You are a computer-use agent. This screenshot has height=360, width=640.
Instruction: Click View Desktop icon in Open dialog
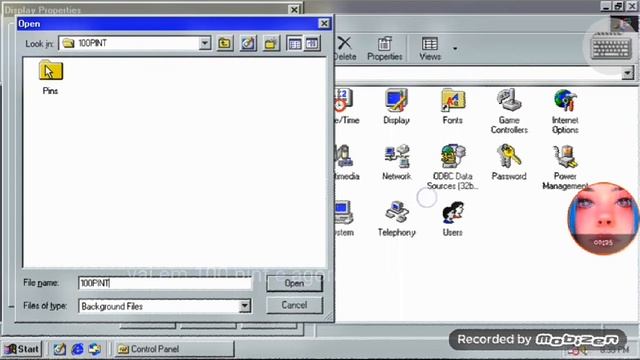click(x=248, y=43)
